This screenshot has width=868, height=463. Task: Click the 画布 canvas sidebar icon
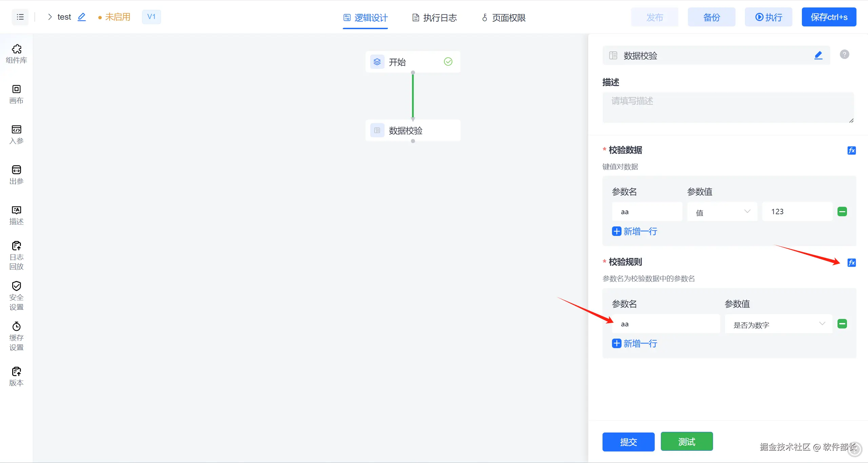coord(16,94)
